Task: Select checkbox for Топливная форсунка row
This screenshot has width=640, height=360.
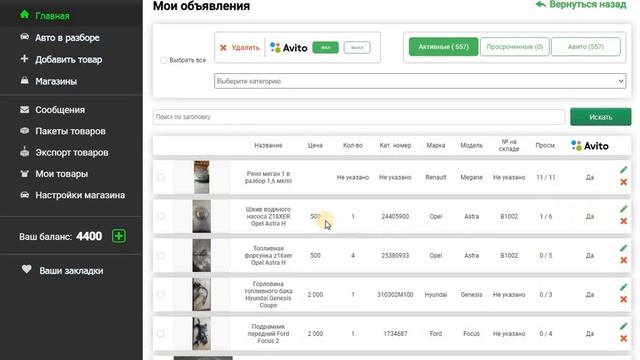Action: 161,256
